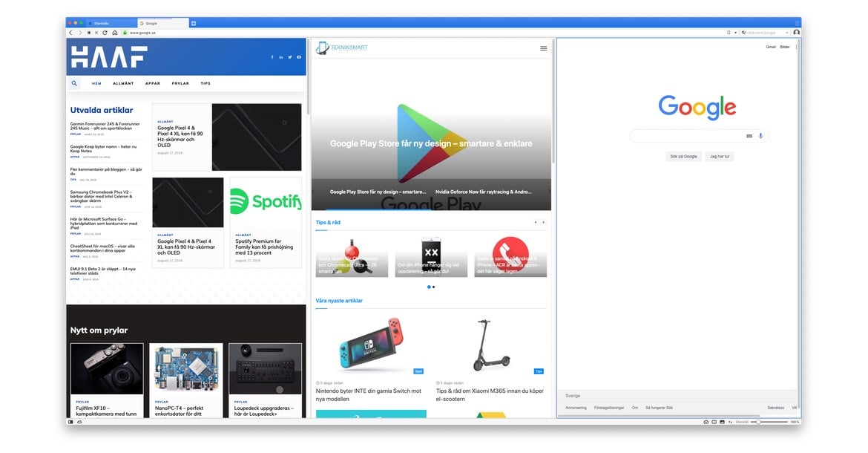Viewport: 868px width, 453px height.
Task: Open a new tab with the plus button
Action: click(194, 24)
